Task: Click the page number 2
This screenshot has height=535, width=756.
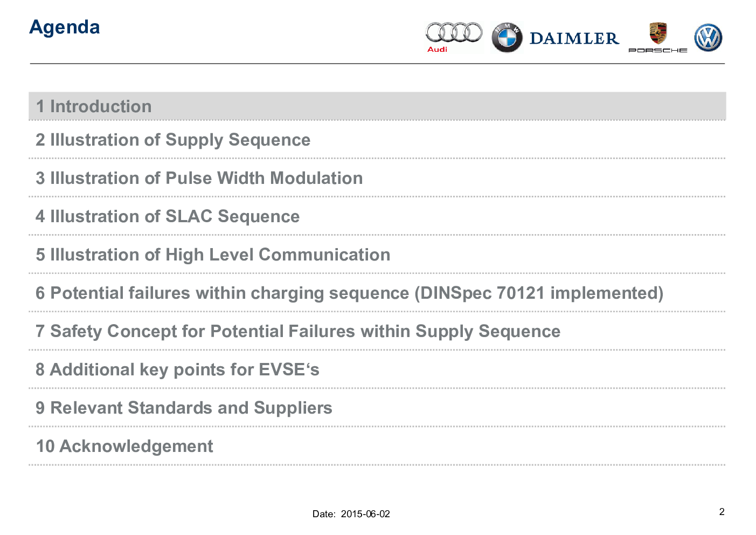Action: (722, 512)
